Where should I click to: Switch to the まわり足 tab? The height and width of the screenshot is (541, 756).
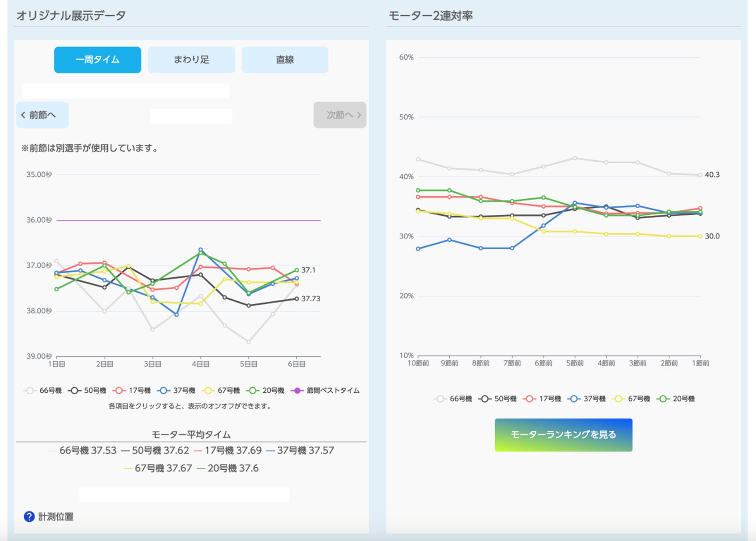coord(191,60)
